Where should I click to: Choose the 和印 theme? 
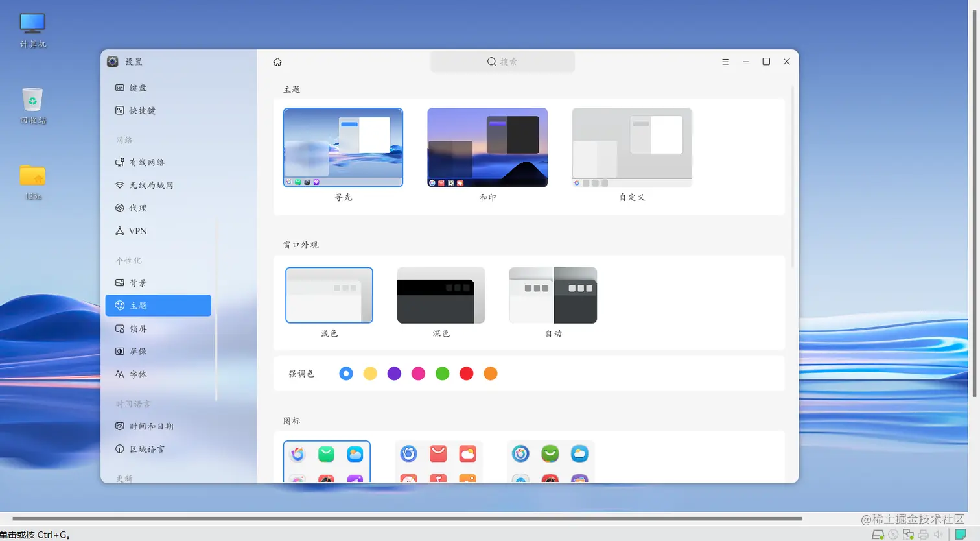(x=487, y=148)
